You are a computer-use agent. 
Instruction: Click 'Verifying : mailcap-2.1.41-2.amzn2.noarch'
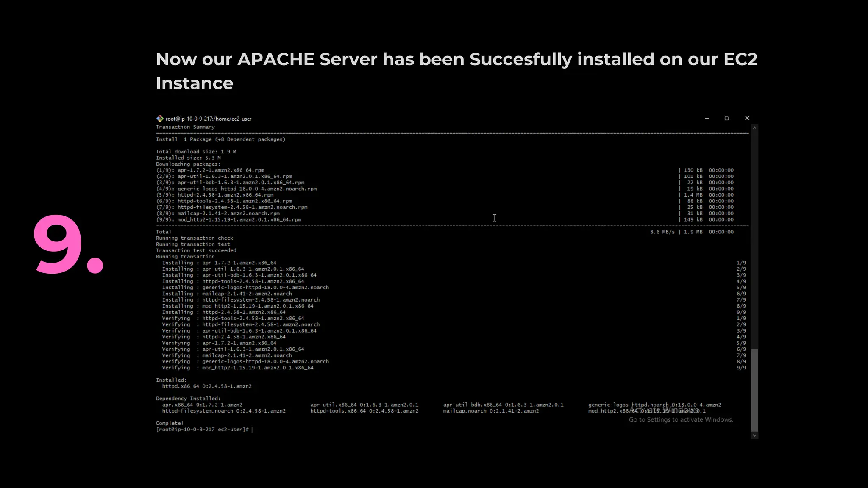point(227,355)
